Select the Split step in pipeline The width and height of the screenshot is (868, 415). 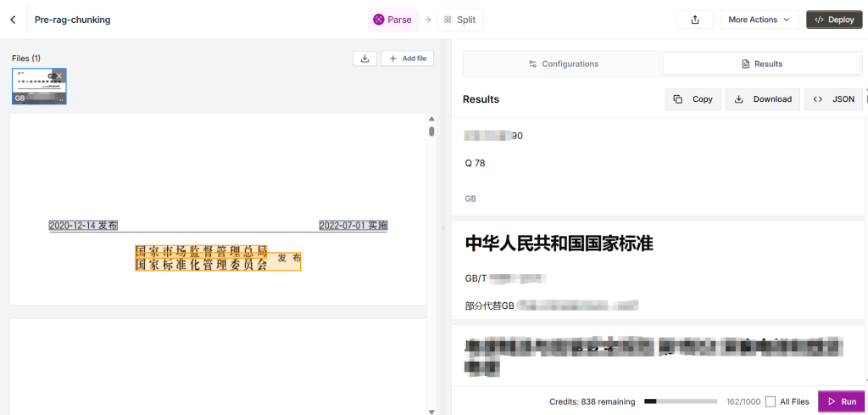pyautogui.click(x=460, y=20)
